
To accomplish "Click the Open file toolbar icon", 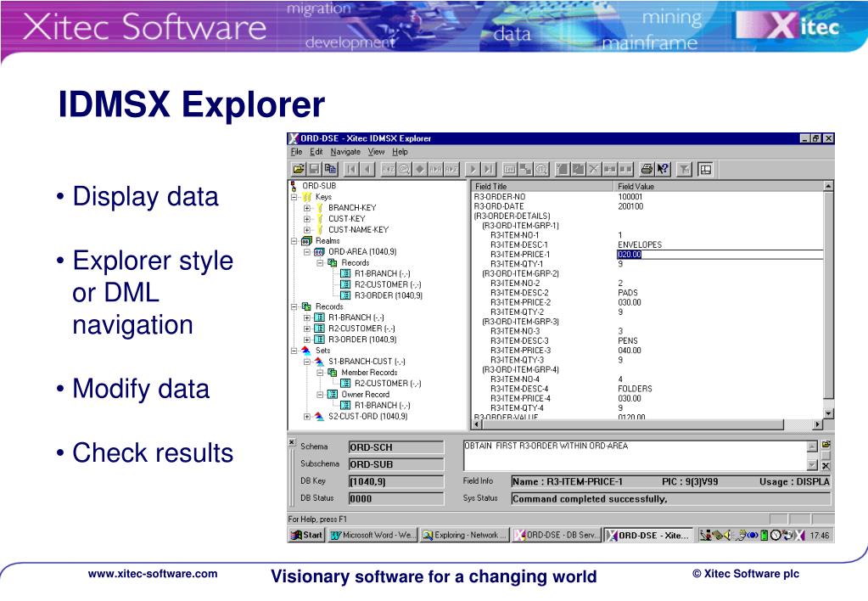I will pyautogui.click(x=299, y=169).
